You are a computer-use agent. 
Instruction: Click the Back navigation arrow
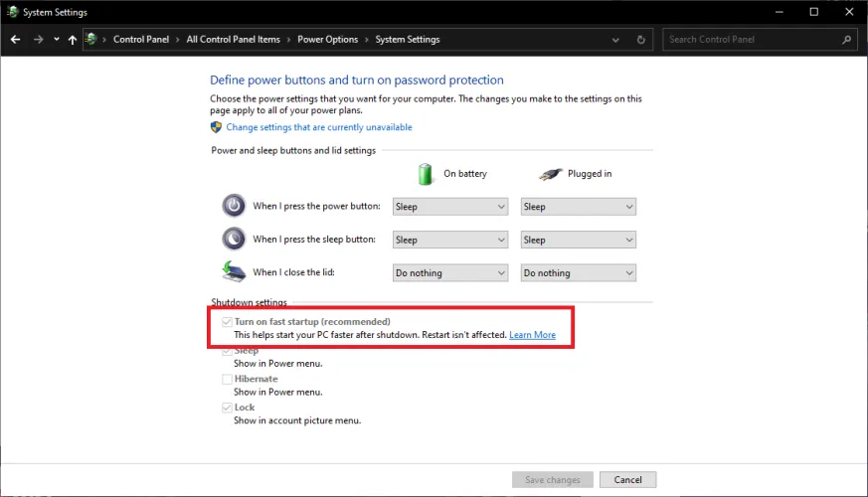[x=15, y=40]
